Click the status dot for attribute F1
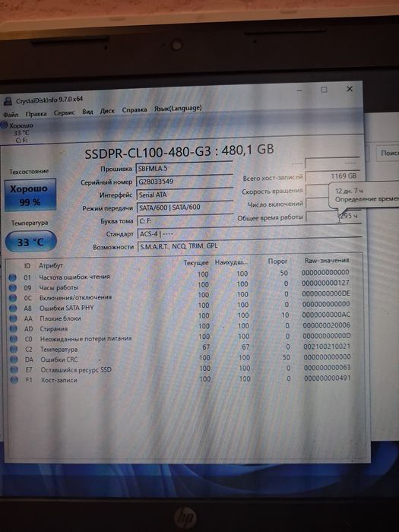 [14, 380]
